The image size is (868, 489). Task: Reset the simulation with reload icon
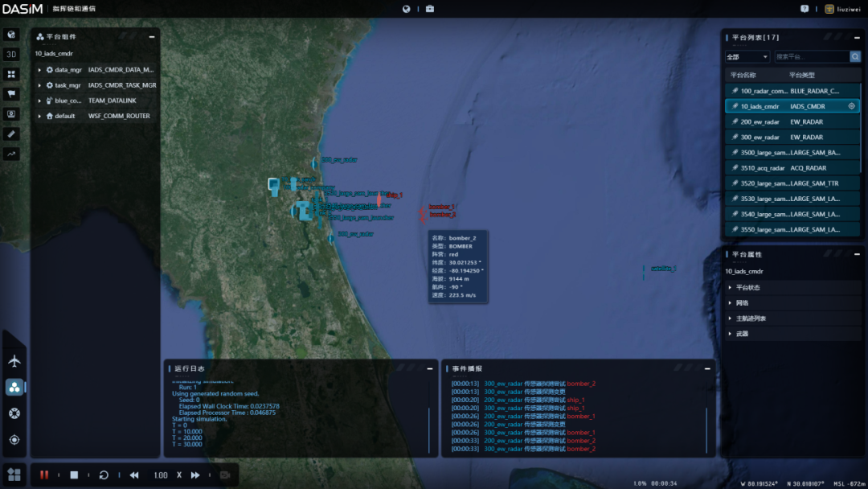[104, 475]
